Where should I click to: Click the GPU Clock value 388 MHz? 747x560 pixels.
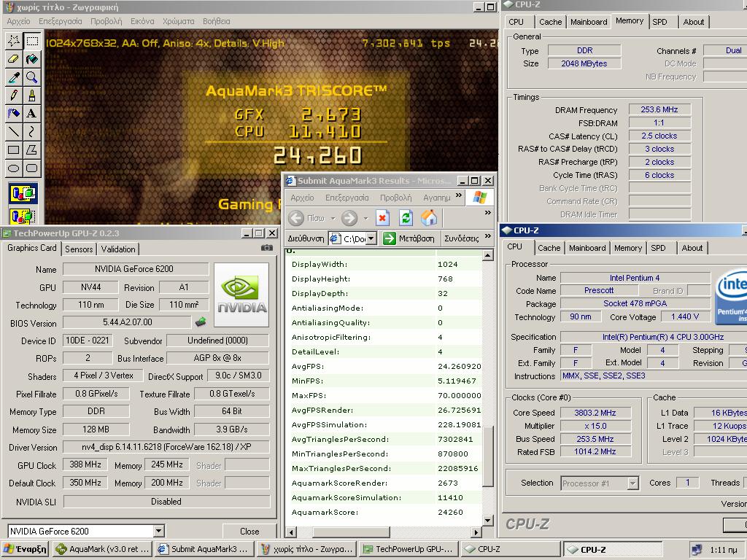[x=86, y=464]
